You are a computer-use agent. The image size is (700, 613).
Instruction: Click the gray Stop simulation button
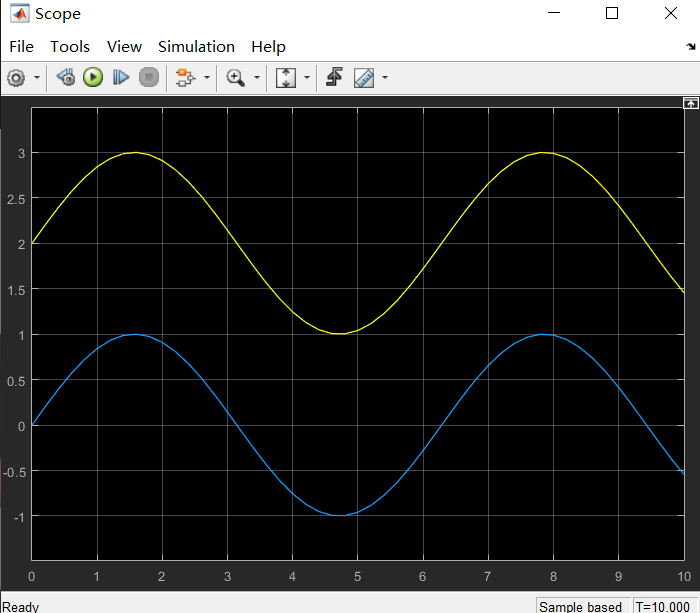coord(149,77)
